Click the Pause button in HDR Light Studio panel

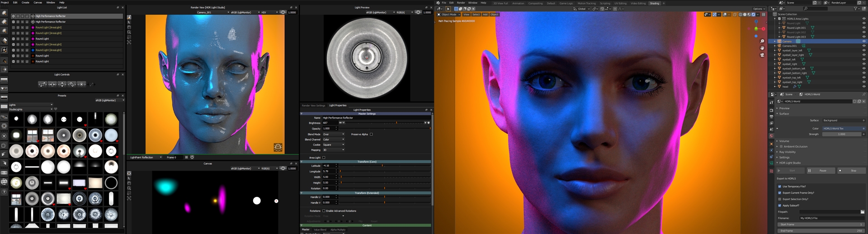(822, 171)
